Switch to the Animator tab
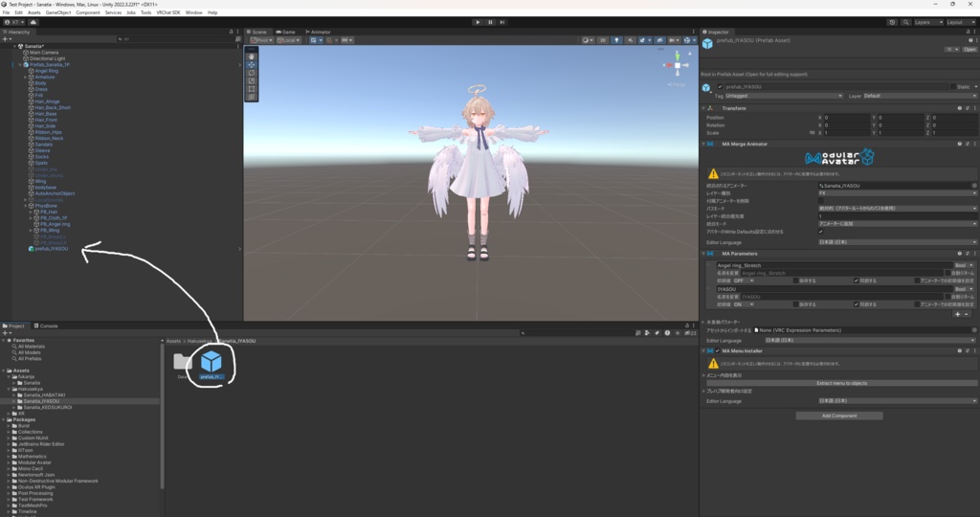Image resolution: width=980 pixels, height=517 pixels. point(318,32)
